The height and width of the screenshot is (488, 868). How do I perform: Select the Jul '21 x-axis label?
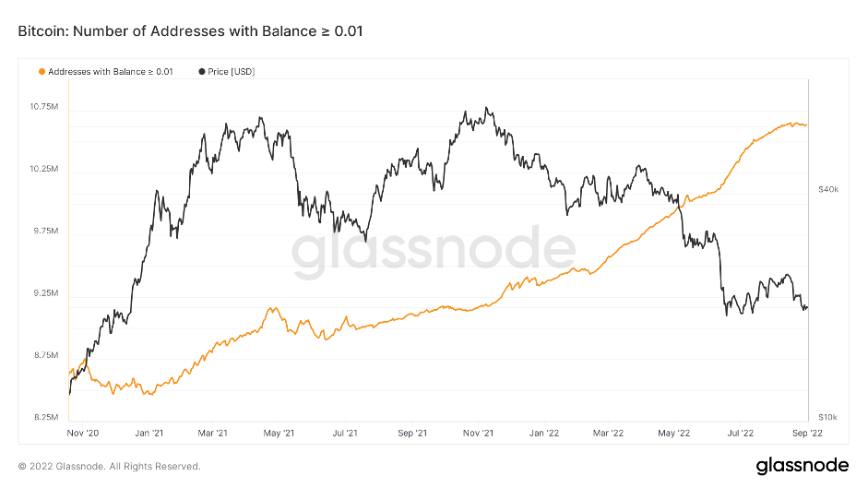(345, 432)
